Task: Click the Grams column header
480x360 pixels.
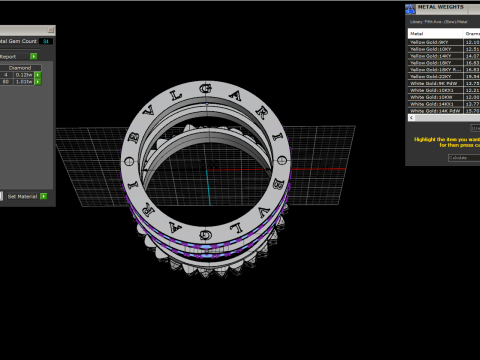Action: click(x=472, y=33)
